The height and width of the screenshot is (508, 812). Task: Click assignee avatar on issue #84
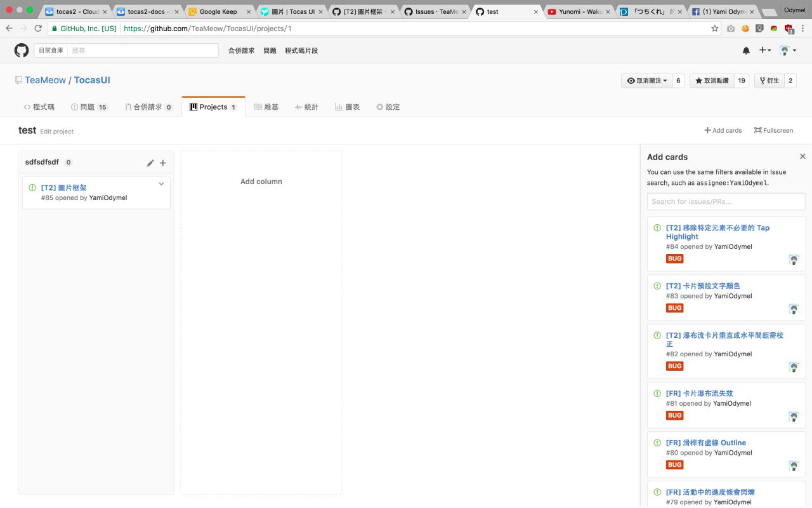[793, 259]
